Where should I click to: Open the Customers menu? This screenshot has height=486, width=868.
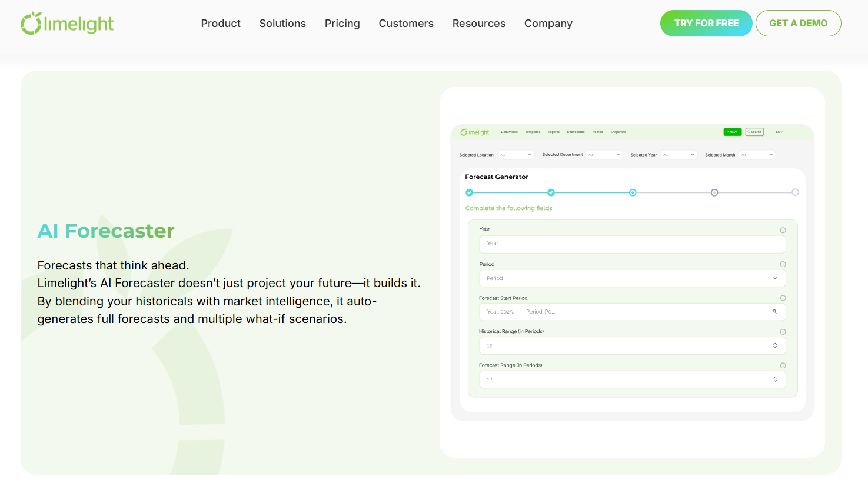[x=406, y=24]
